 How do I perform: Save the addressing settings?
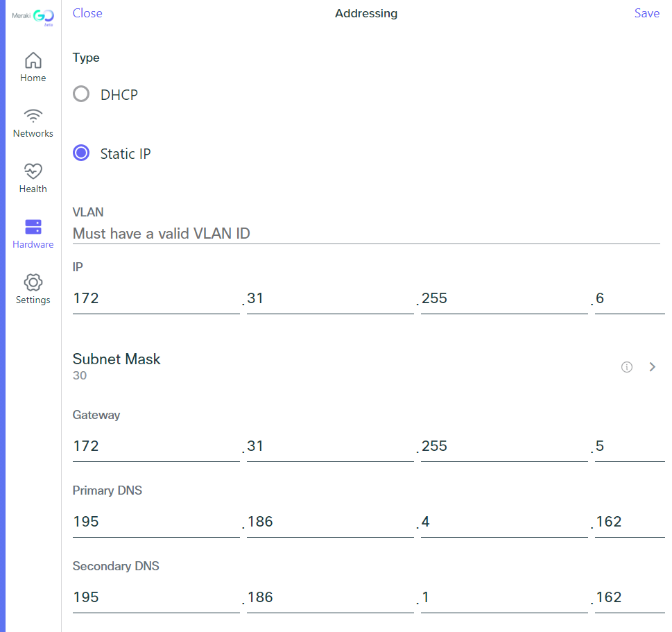point(646,13)
